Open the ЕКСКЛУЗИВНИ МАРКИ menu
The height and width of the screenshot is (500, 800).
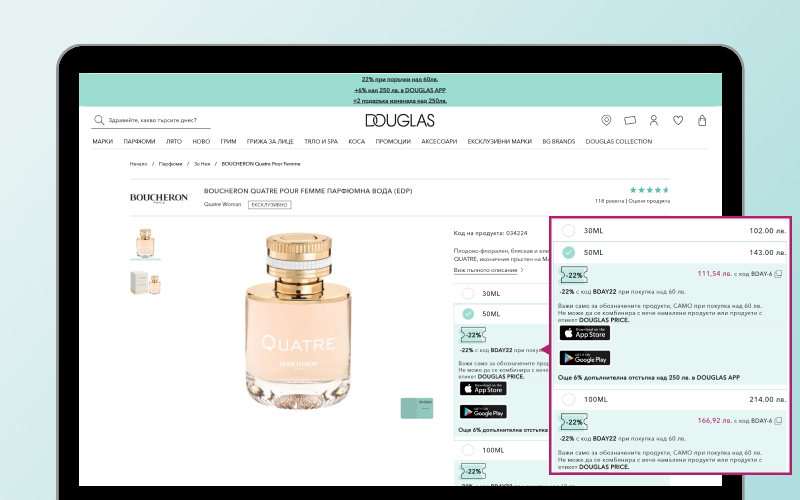pyautogui.click(x=499, y=141)
